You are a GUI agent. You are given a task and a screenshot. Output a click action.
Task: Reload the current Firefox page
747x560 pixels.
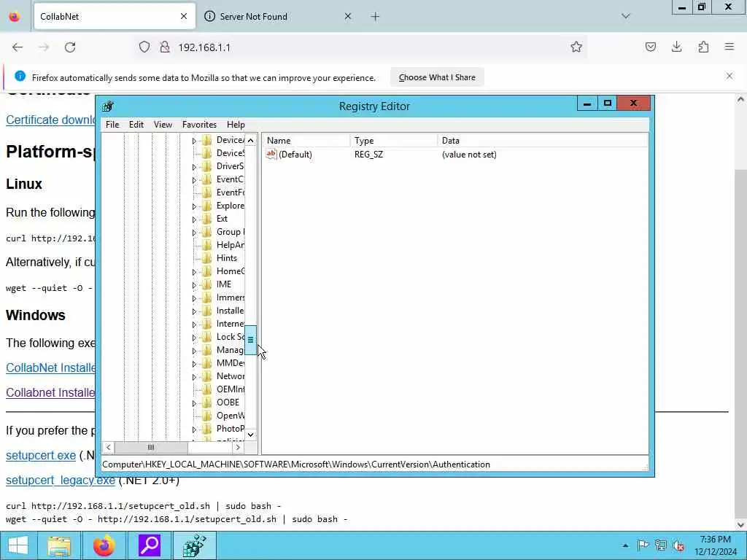pos(70,47)
